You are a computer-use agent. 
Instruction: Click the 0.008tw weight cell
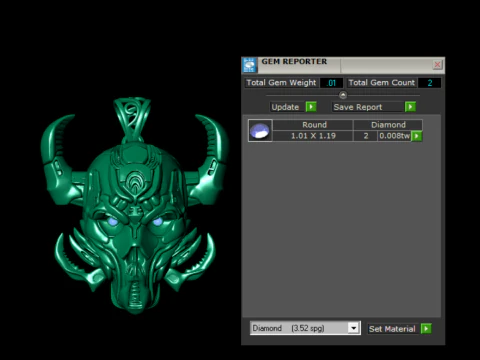tap(394, 136)
